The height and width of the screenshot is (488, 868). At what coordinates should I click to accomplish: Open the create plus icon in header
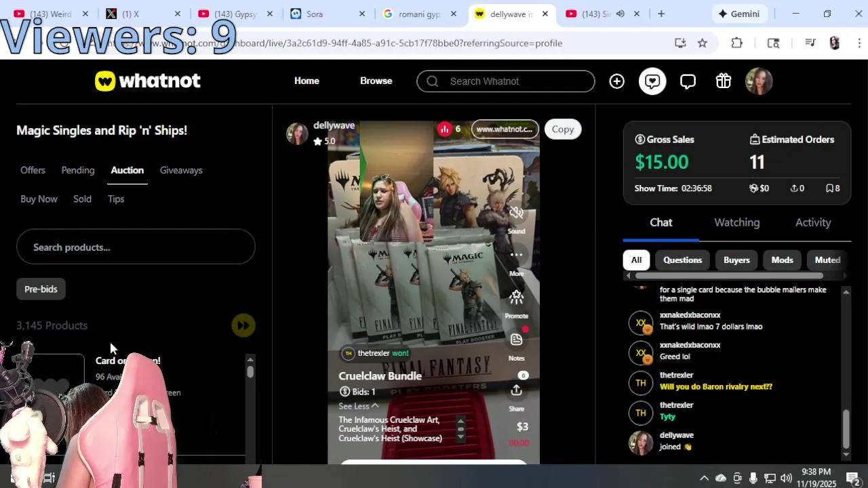pos(616,81)
